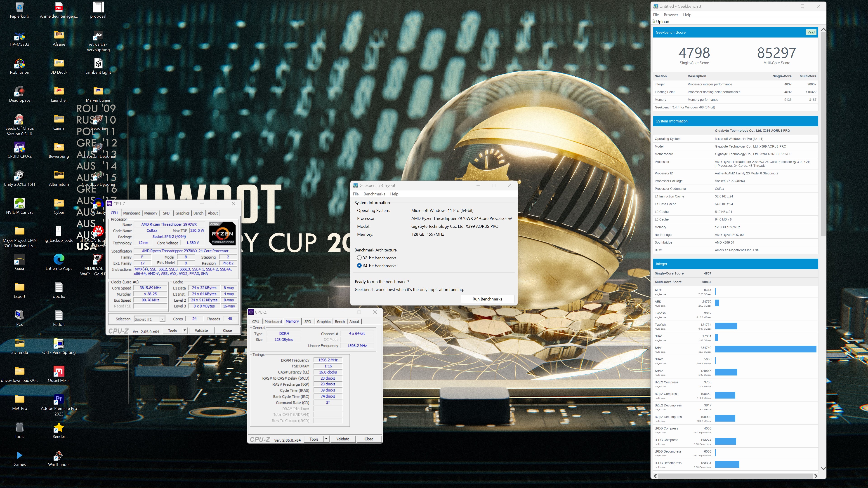Click Tools button in CPU-Z Memory window
Screen dimensions: 868x488
(314, 439)
